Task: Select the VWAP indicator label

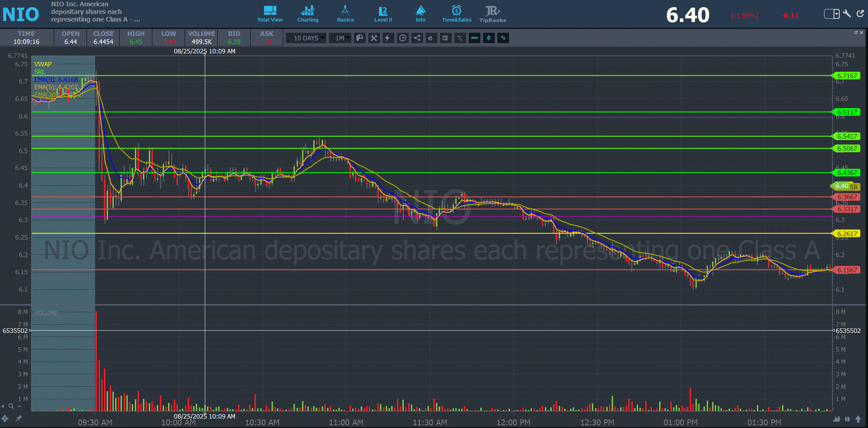Action: (x=43, y=64)
